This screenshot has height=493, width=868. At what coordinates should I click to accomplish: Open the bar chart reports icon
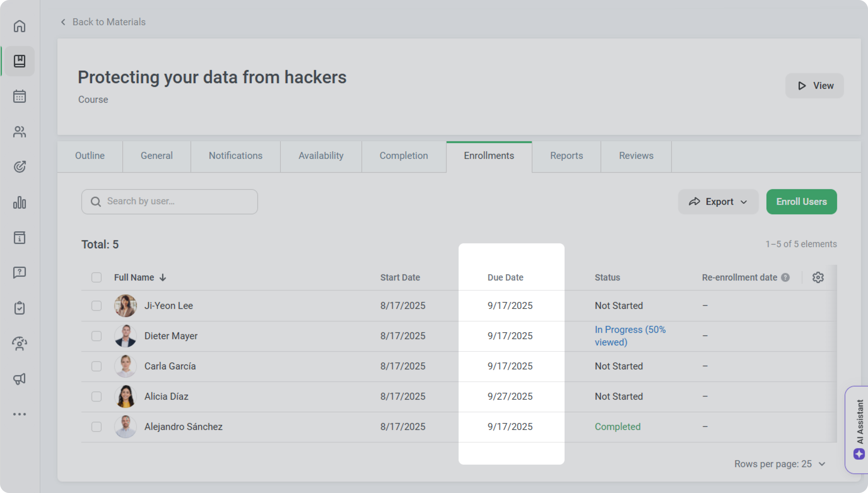pyautogui.click(x=19, y=202)
